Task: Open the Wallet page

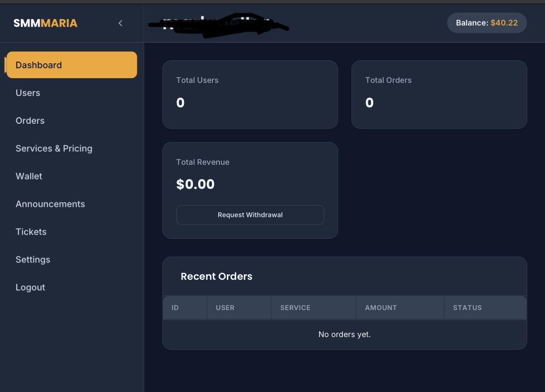Action: pyautogui.click(x=29, y=176)
